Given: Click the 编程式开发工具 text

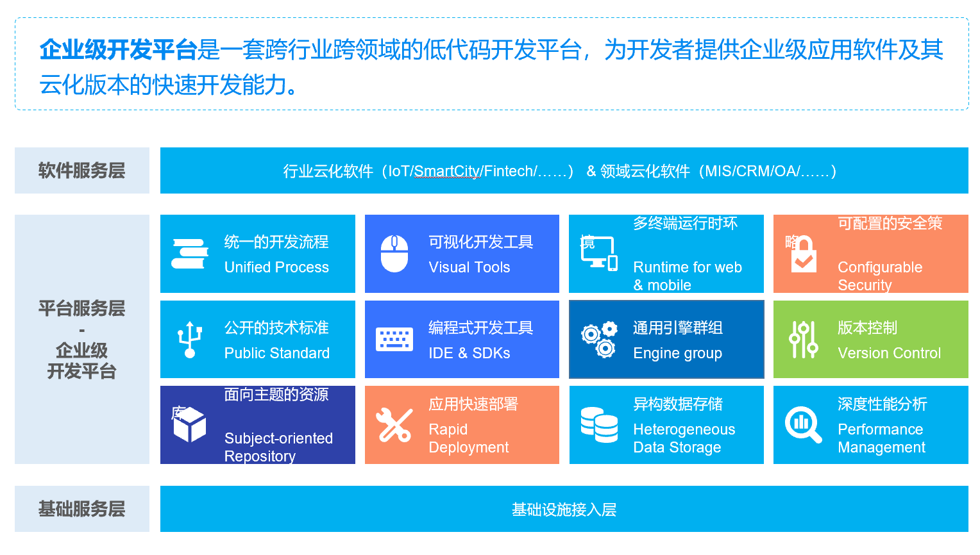Looking at the screenshot, I should pos(481,327).
